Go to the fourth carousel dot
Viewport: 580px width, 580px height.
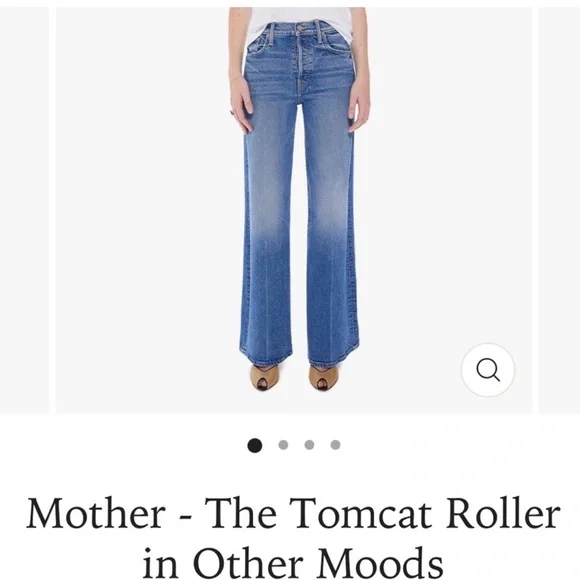coord(335,445)
